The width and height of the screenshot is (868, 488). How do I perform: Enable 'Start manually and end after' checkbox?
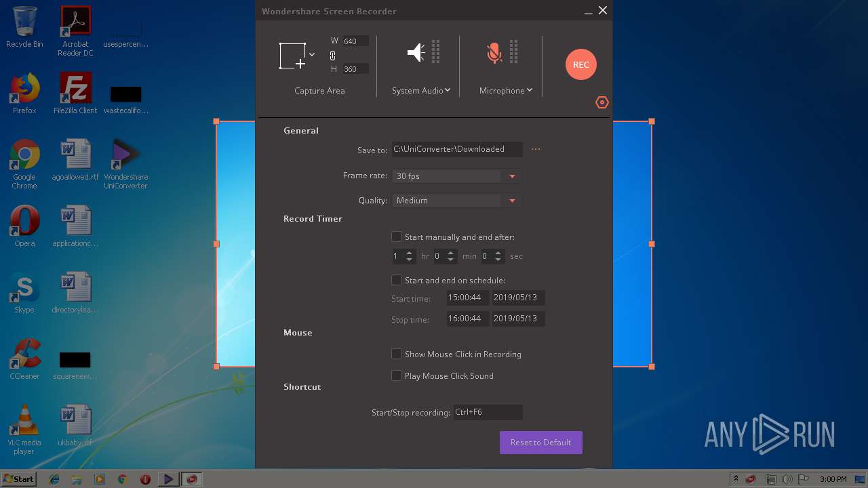pos(397,237)
